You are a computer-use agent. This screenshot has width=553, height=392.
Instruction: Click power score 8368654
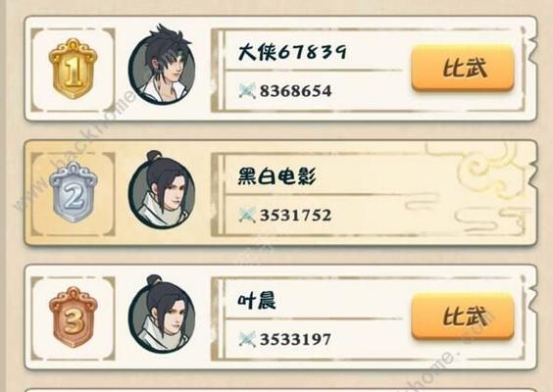point(295,91)
